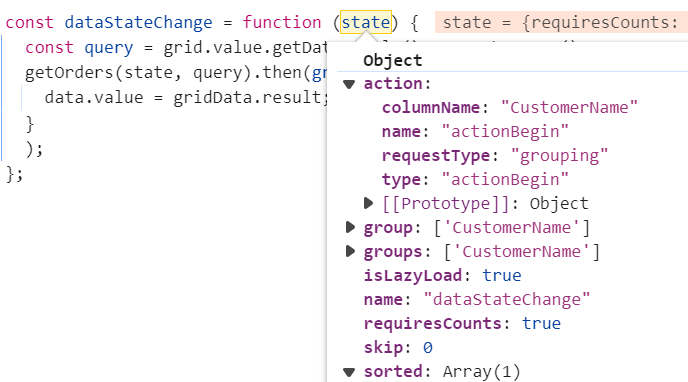688x382 pixels.
Task: Click the query variable declaration
Action: [x=108, y=47]
